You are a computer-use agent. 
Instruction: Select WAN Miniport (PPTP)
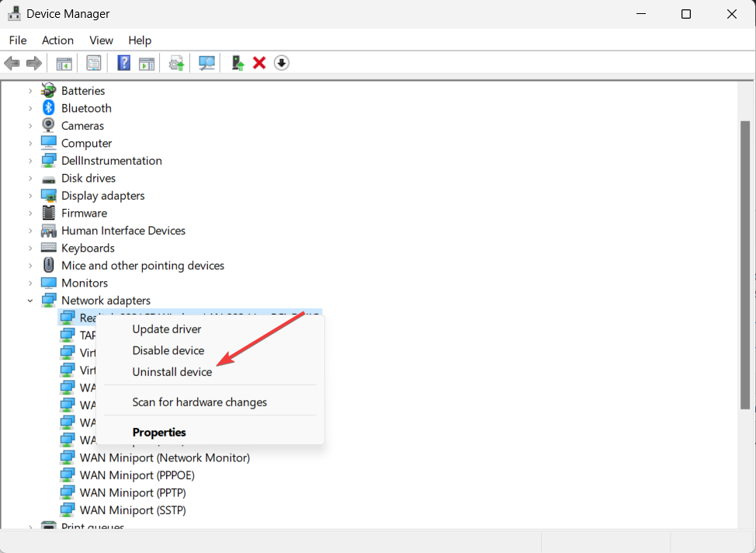[x=133, y=492]
